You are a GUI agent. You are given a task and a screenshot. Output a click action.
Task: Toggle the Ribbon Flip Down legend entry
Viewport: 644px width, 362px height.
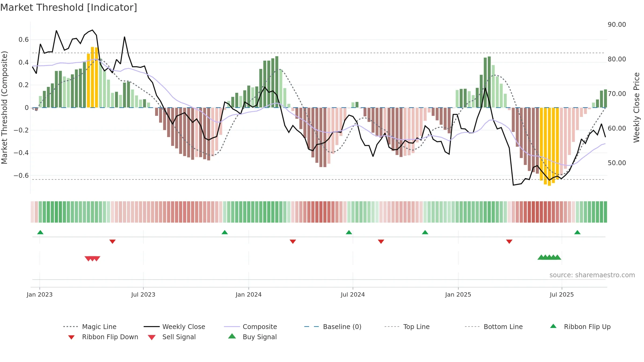tap(103, 337)
